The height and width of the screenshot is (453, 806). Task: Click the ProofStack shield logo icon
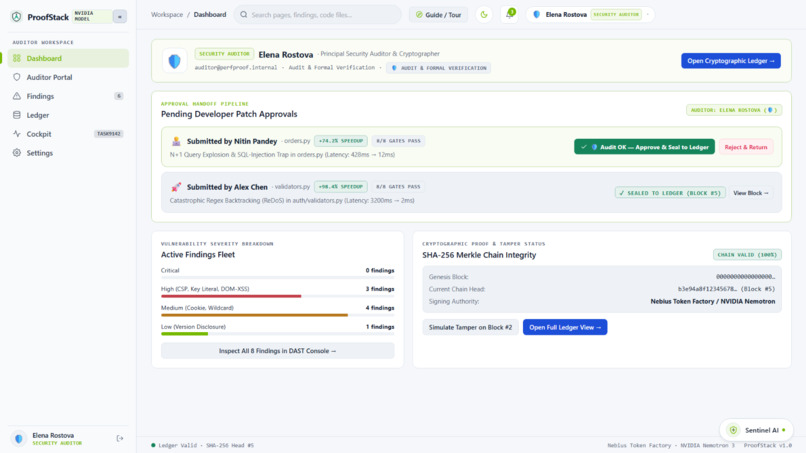point(16,16)
